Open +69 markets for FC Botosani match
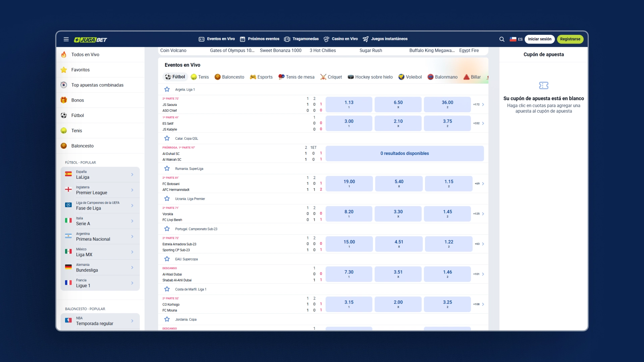The image size is (644, 362). point(479,184)
